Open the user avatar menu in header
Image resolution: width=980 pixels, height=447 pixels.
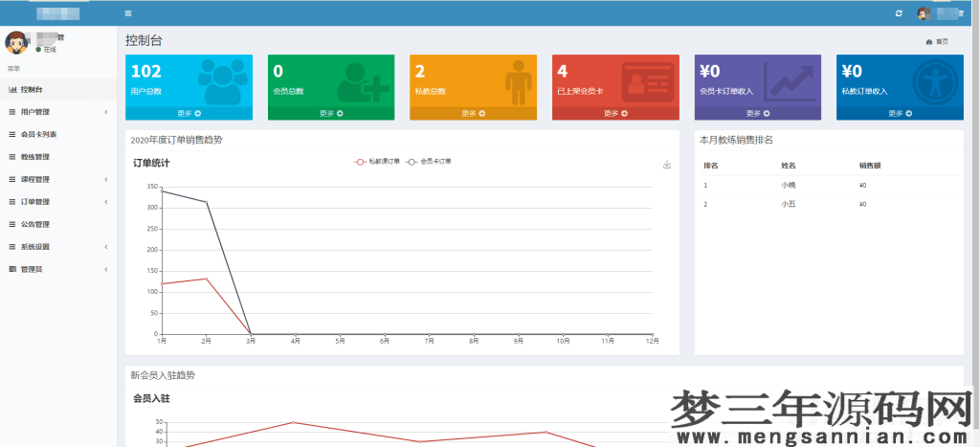pos(924,13)
